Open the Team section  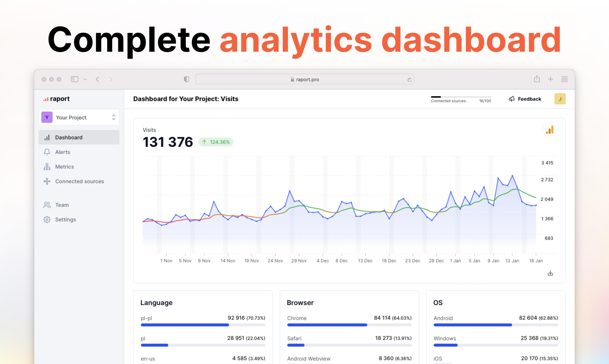point(62,205)
